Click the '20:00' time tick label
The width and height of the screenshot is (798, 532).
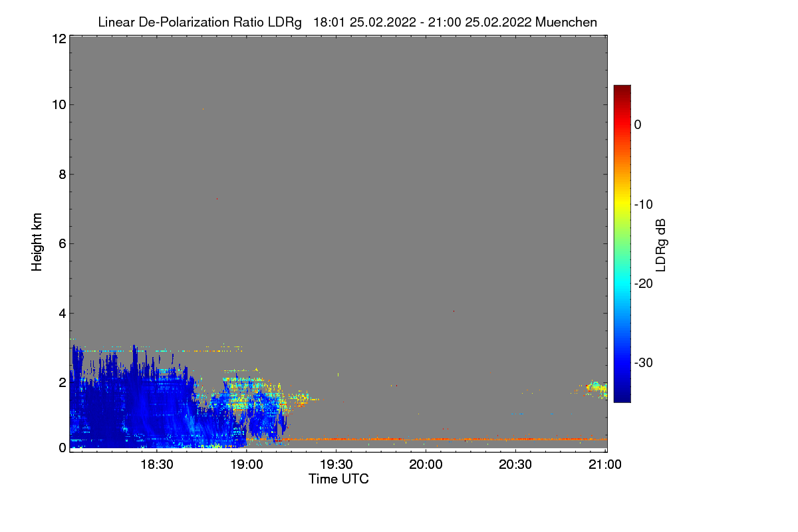click(x=426, y=465)
